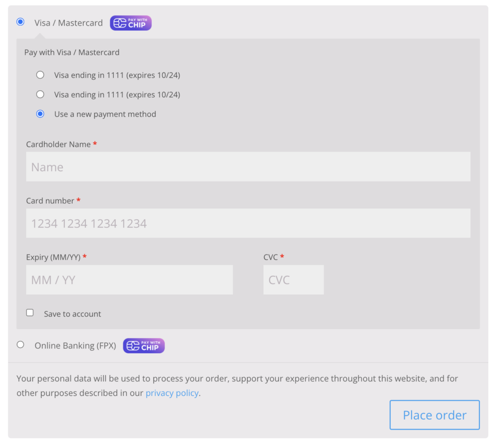
Task: Click the Expiry (MM/YY) input box
Action: pyautogui.click(x=129, y=280)
